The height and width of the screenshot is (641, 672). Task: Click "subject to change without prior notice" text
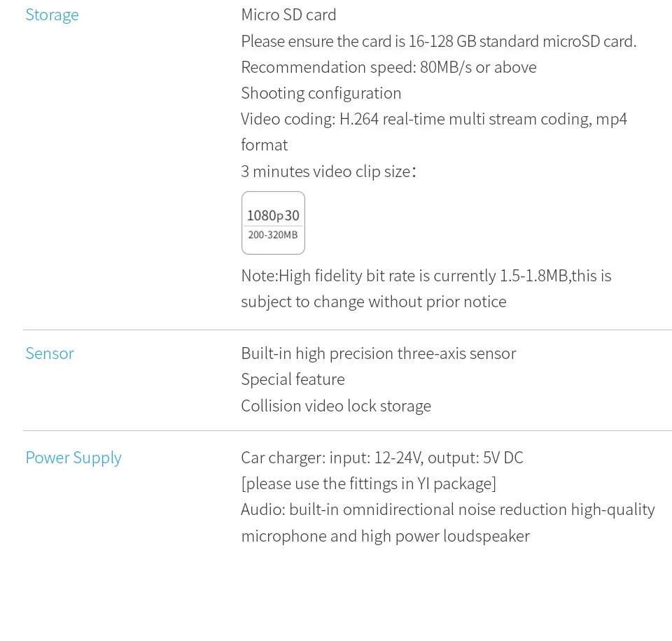click(x=373, y=302)
